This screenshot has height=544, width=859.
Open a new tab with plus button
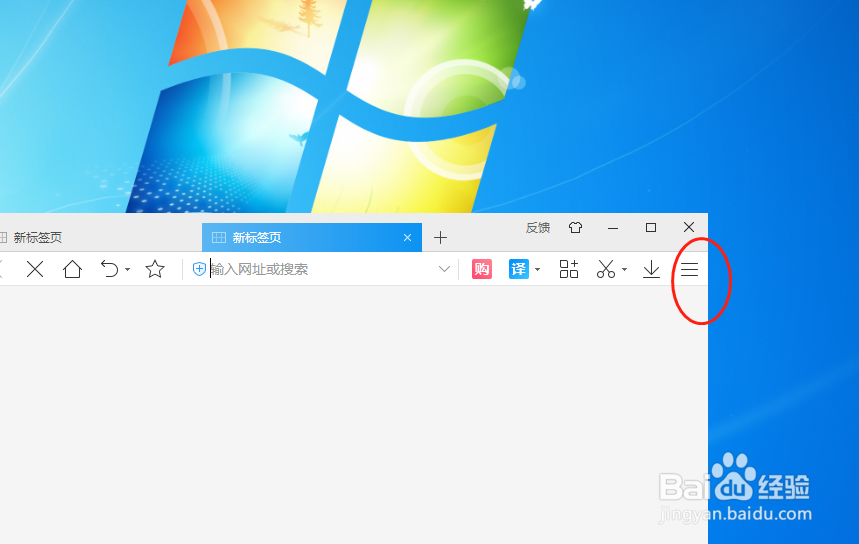[x=440, y=238]
